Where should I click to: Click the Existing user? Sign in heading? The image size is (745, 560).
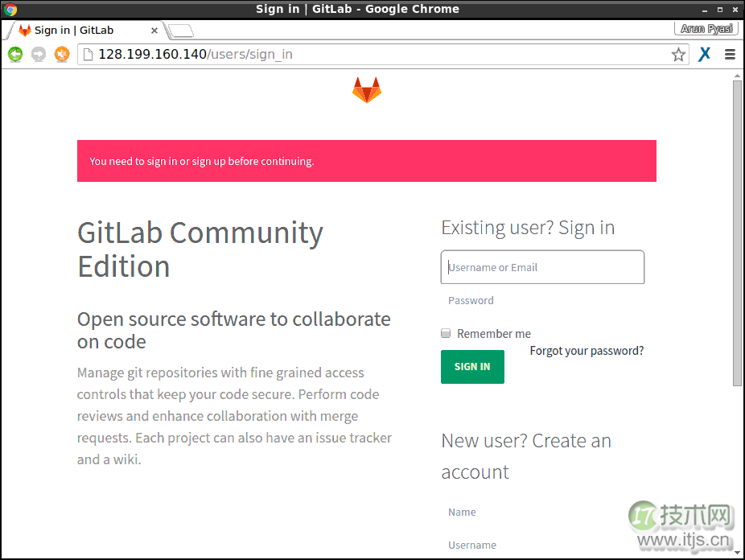click(528, 228)
